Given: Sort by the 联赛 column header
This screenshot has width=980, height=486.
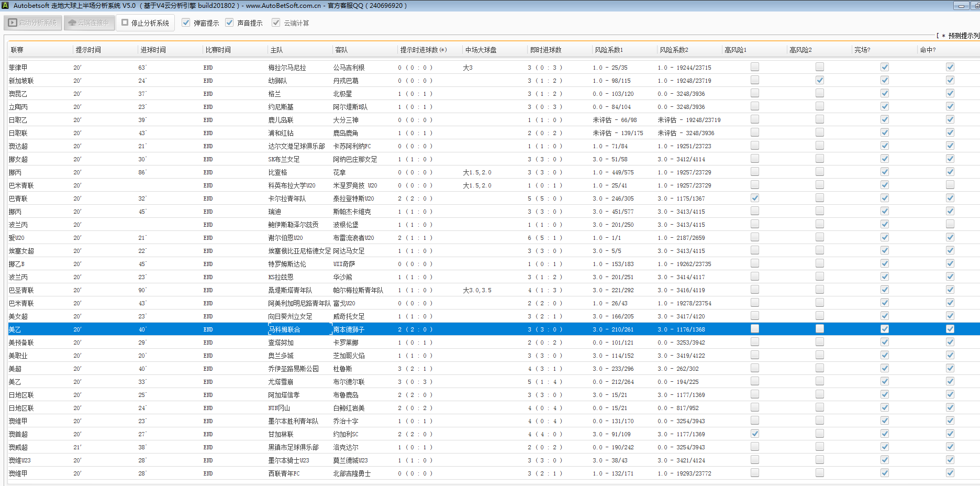Looking at the screenshot, I should coord(17,50).
